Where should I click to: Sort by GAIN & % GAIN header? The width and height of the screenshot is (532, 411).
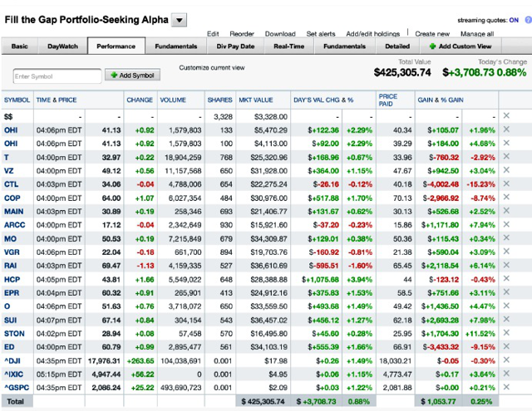click(x=440, y=100)
